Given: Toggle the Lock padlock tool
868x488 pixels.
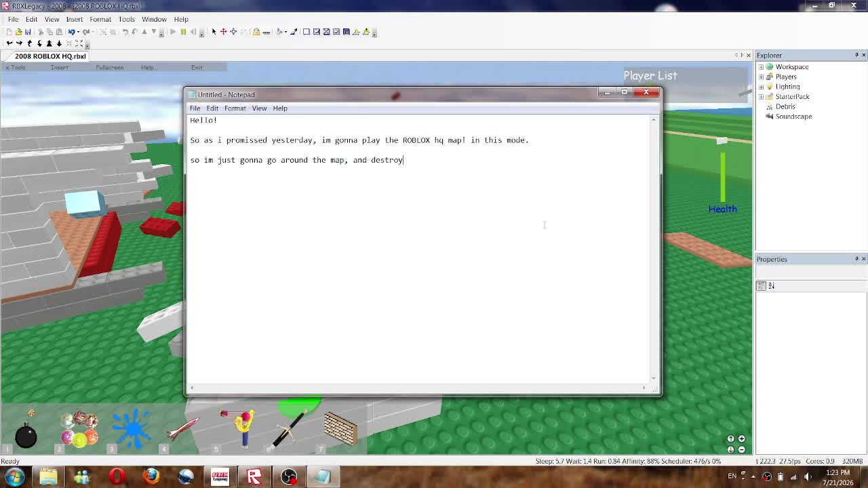Looking at the screenshot, I should point(256,32).
